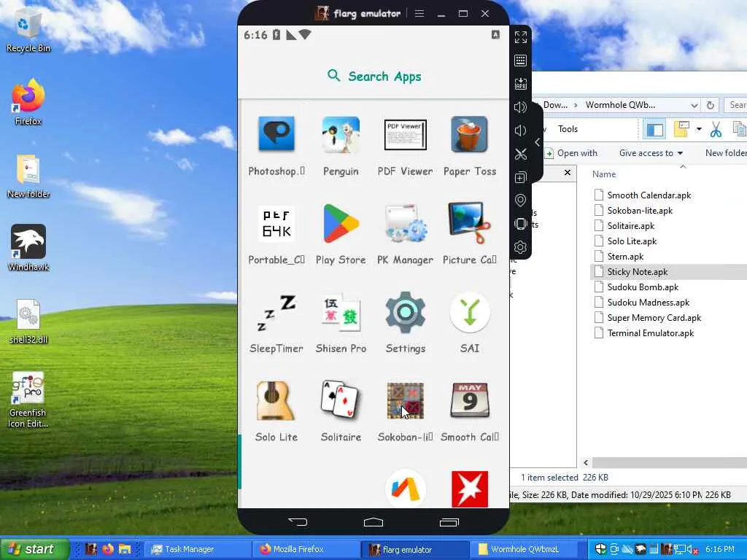Screen dimensions: 747x560
Task: Toggle emulator fullscreen mode
Action: [x=521, y=37]
